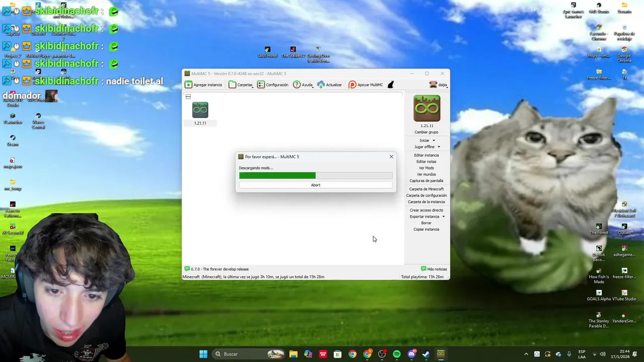
Task: Click the Agregar instancia toolbar button
Action: click(x=203, y=85)
